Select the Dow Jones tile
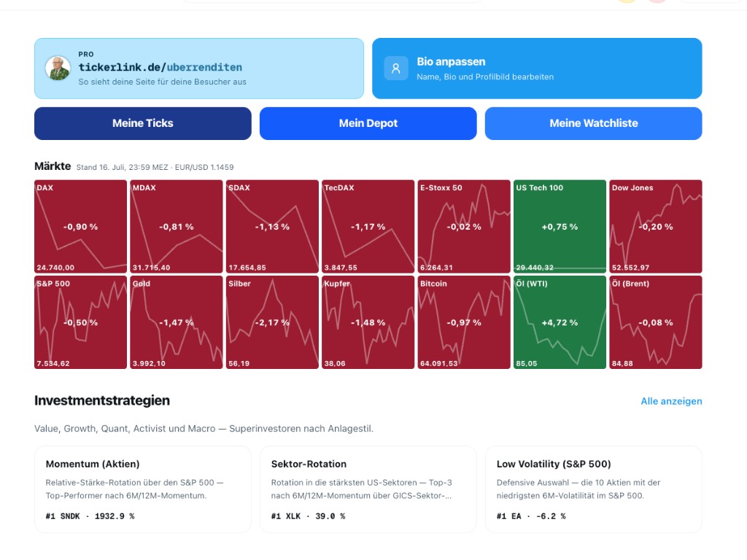Screen dimensions: 747x560 [x=656, y=227]
